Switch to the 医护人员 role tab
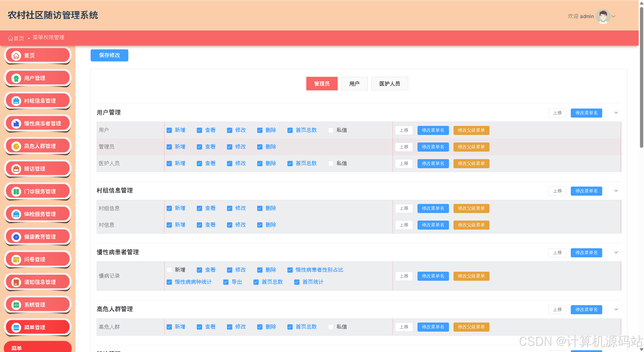The width and height of the screenshot is (644, 352). click(390, 84)
